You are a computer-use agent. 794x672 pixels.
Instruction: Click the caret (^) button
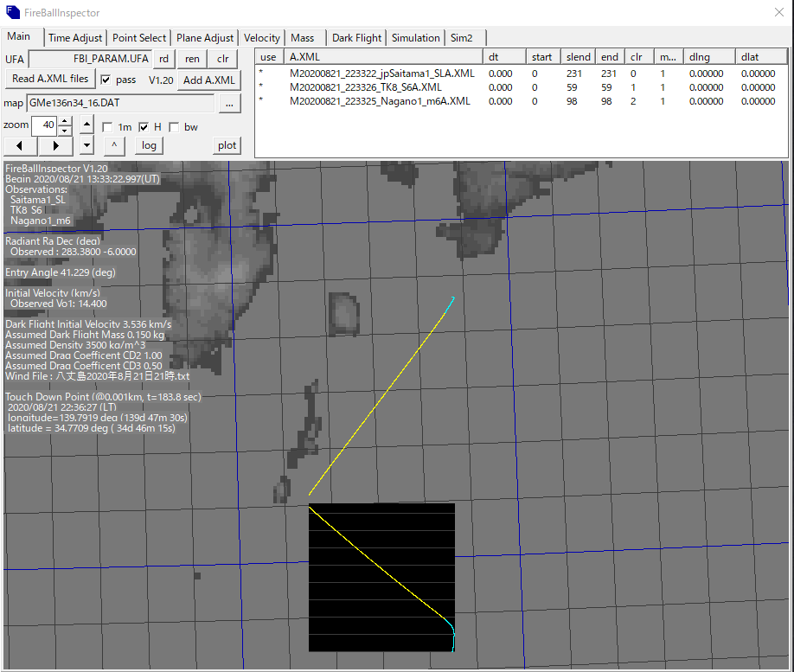(x=114, y=145)
